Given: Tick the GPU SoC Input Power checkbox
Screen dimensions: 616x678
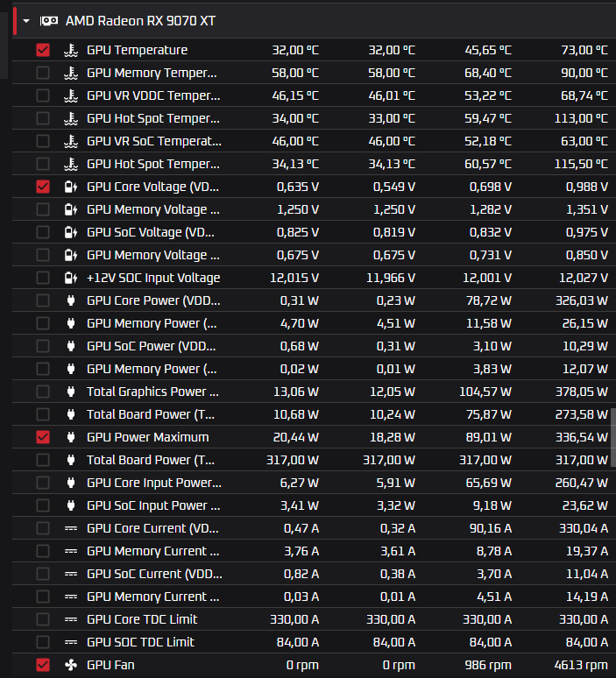Looking at the screenshot, I should (43, 505).
